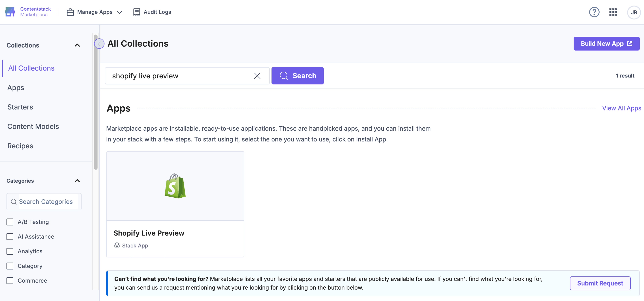The image size is (644, 301).
Task: Open the Apps collection
Action: pos(16,88)
